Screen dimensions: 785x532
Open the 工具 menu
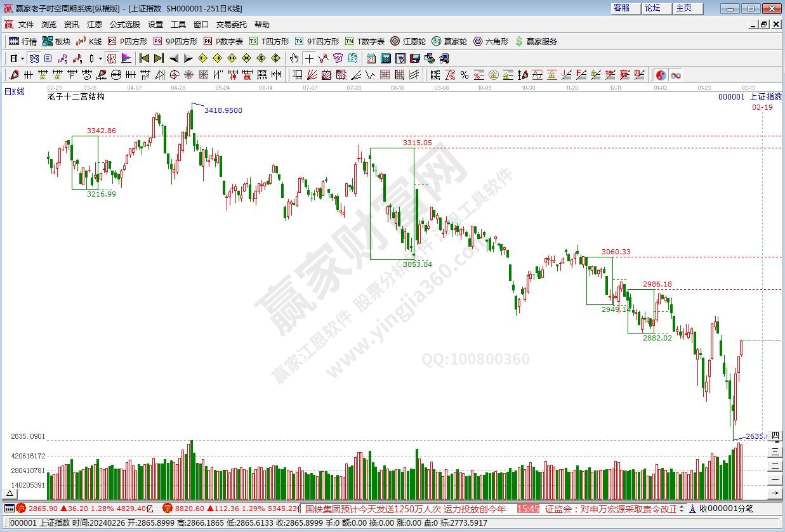point(178,25)
